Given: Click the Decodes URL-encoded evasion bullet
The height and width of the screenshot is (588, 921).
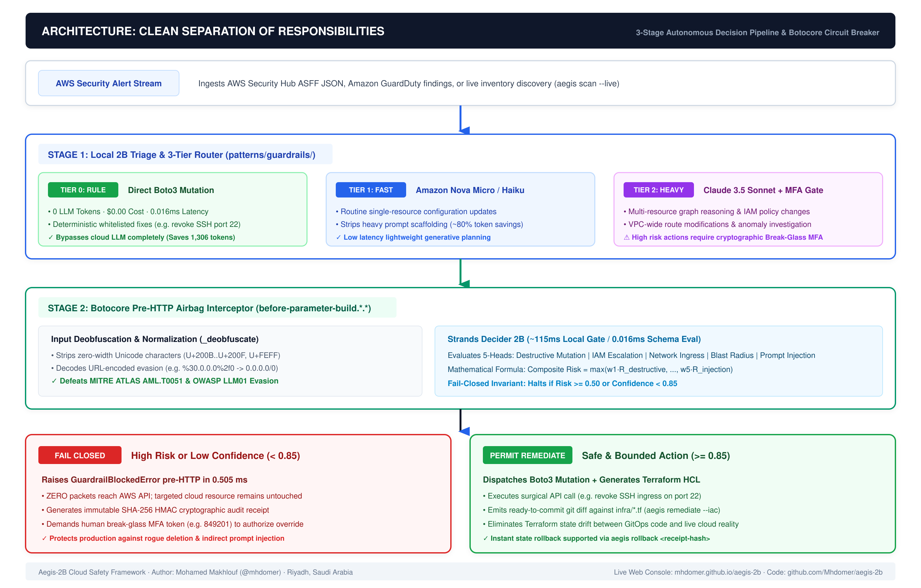Looking at the screenshot, I should click(164, 368).
